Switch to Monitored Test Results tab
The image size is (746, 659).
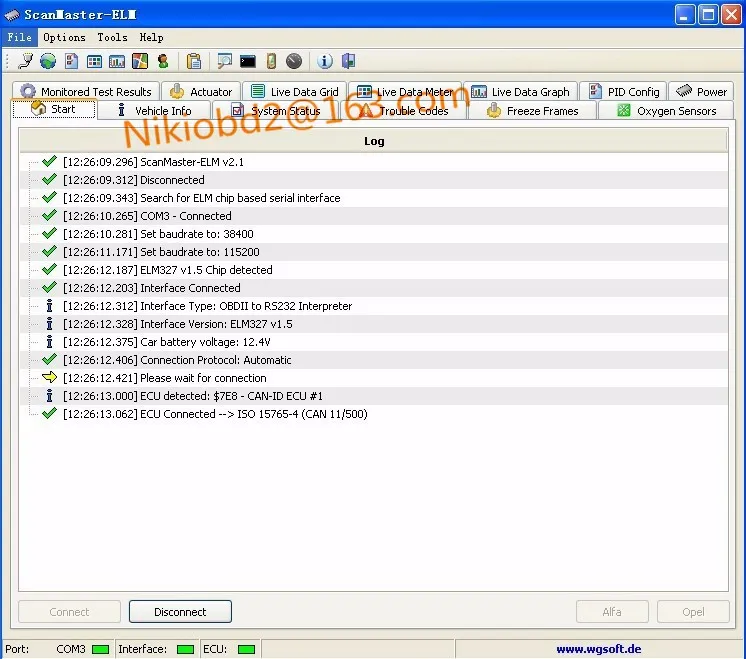[86, 91]
